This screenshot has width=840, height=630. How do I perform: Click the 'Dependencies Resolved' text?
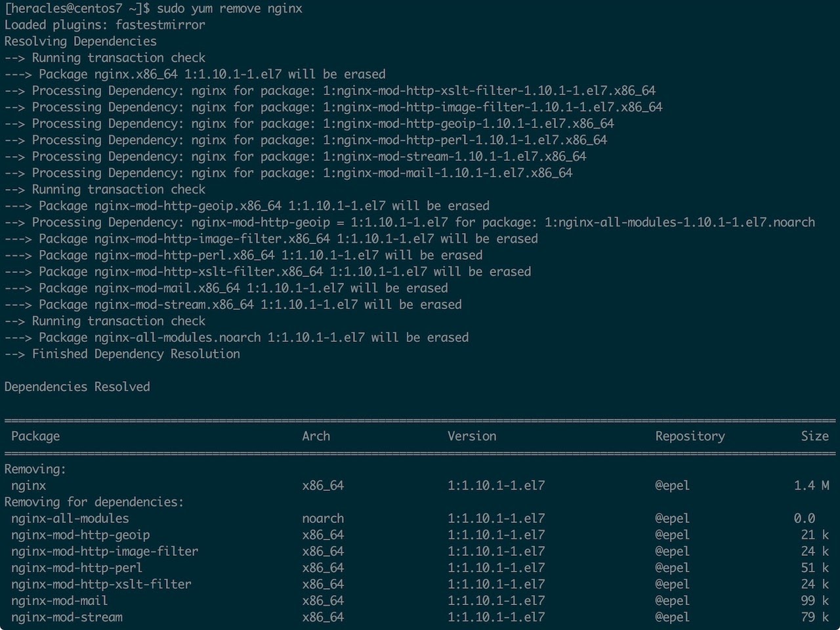pos(77,387)
